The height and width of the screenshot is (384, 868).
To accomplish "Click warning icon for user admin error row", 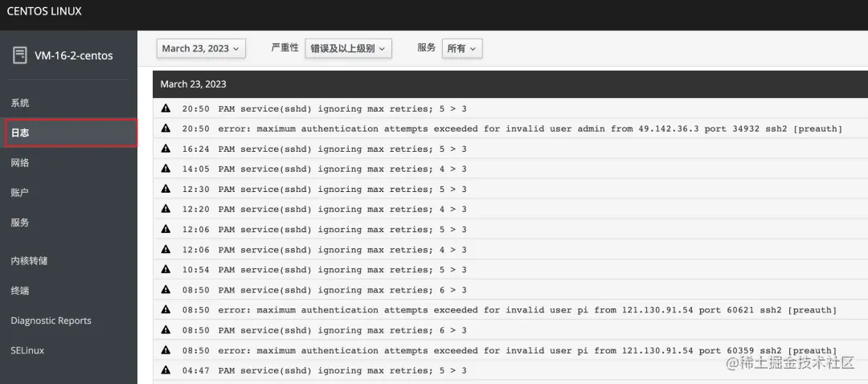I will 166,129.
